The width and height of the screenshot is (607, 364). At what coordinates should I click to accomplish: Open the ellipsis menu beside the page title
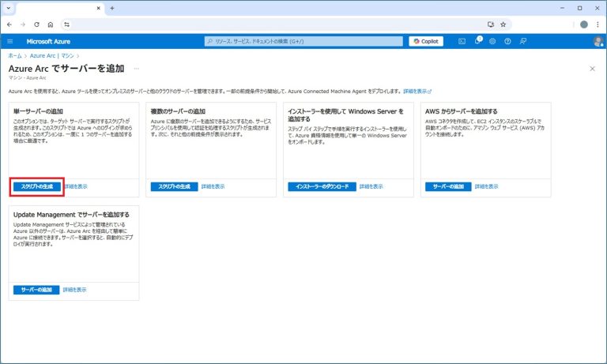point(136,69)
